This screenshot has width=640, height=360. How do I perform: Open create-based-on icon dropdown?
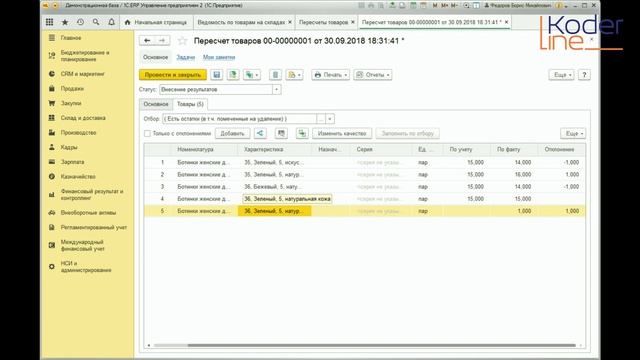pyautogui.click(x=251, y=75)
